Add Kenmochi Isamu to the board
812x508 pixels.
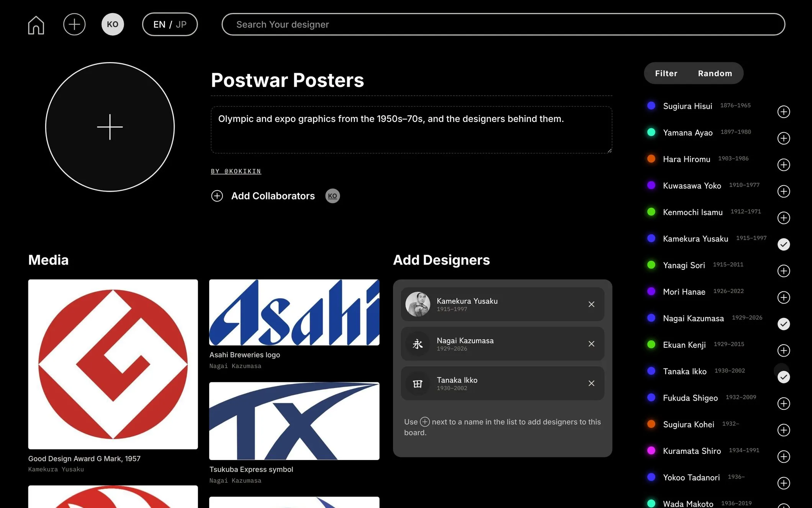click(x=784, y=218)
